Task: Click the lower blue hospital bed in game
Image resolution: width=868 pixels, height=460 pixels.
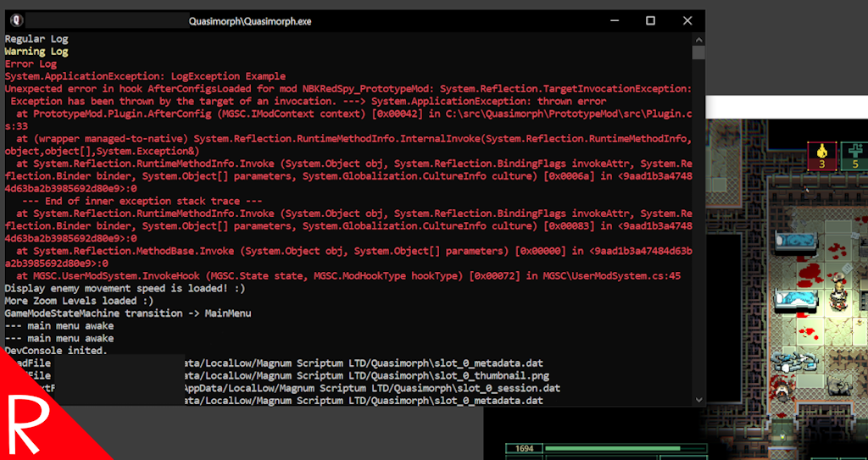Action: pos(796,300)
